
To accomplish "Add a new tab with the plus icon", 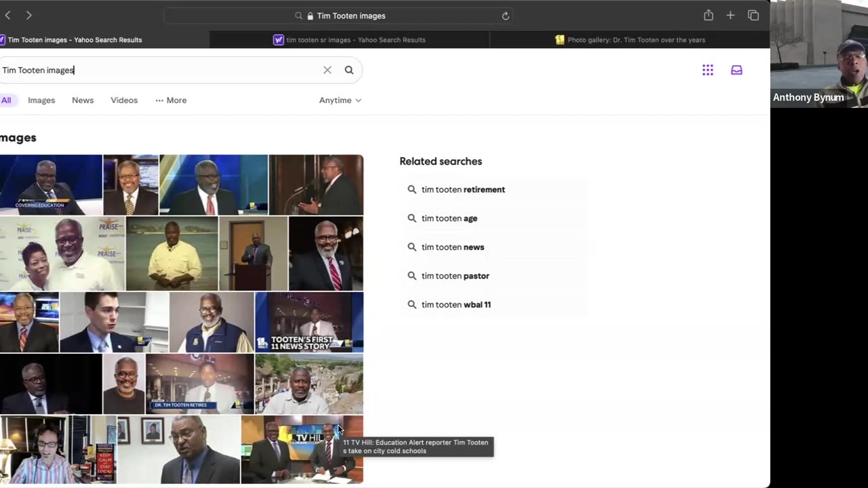I will click(730, 15).
